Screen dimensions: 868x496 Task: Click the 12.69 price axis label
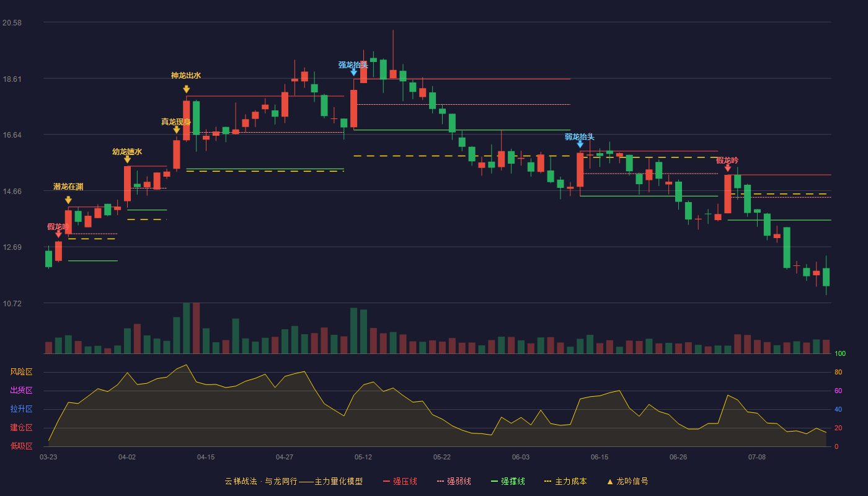(x=12, y=247)
